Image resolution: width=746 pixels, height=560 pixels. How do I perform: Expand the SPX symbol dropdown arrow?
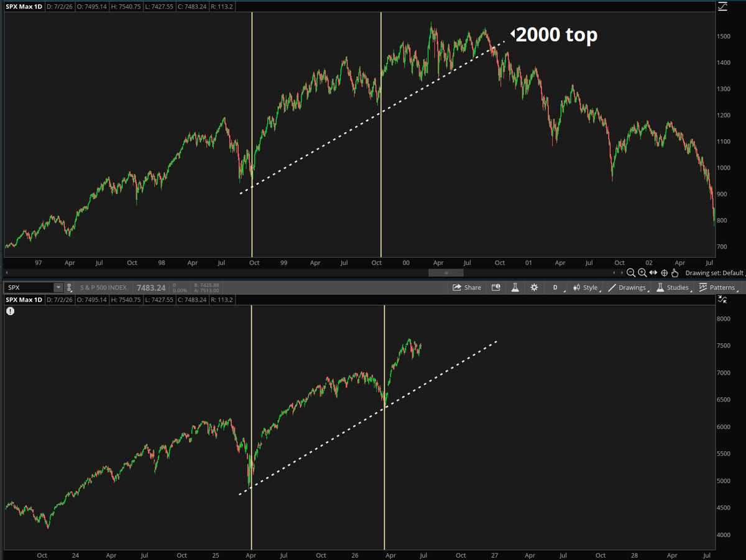(x=58, y=288)
